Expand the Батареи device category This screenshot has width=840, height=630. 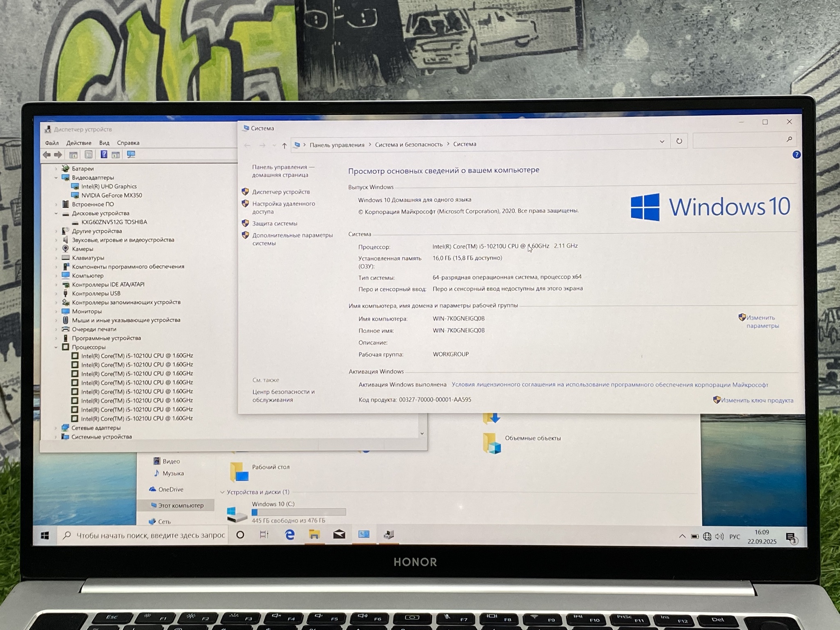click(56, 169)
